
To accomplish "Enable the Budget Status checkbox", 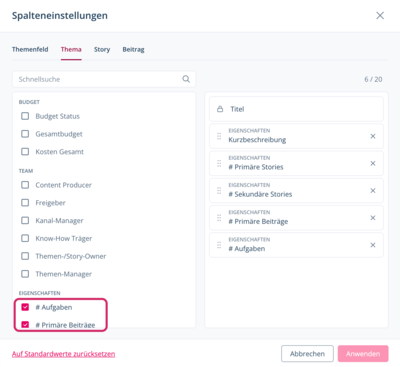I will (25, 116).
